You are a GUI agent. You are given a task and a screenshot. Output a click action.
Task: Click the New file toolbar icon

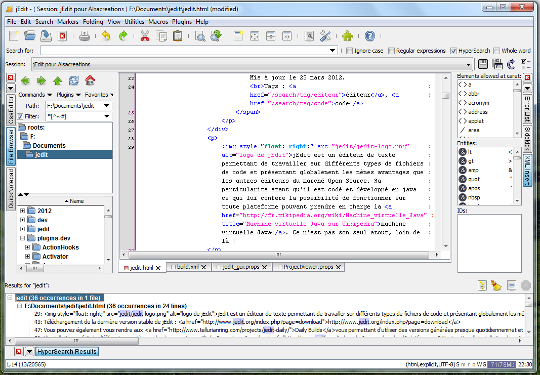pos(14,36)
